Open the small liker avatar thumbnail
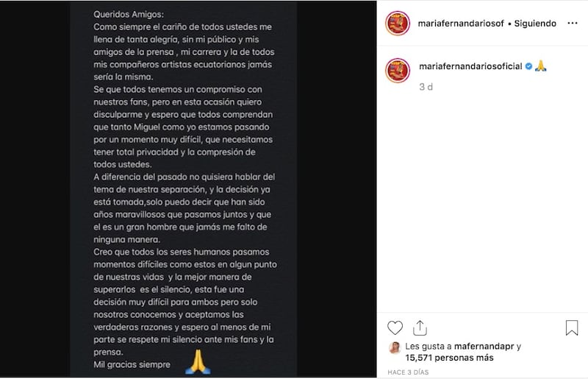Viewport: 588px width, 379px height. click(x=395, y=348)
